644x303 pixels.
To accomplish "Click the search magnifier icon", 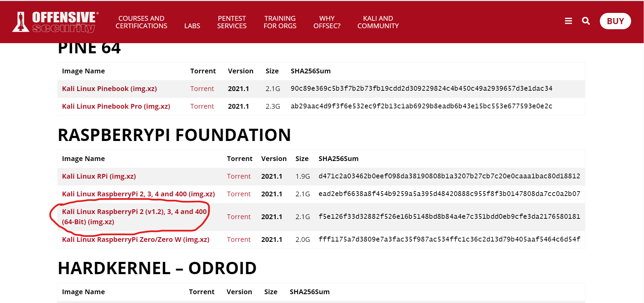I will (586, 21).
